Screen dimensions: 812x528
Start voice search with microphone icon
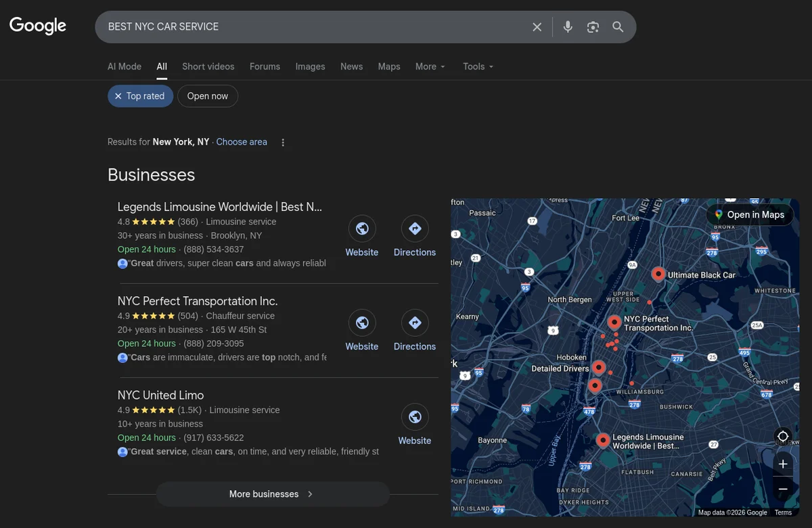[568, 27]
